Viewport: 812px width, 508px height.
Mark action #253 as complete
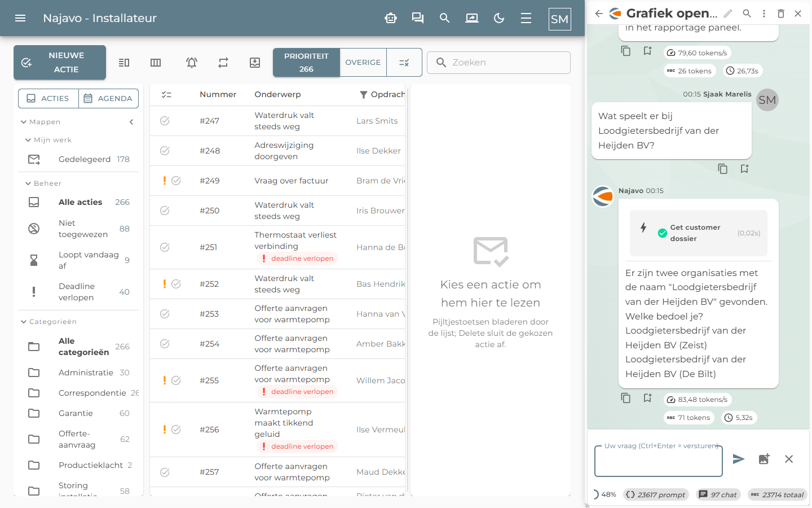[x=165, y=314]
